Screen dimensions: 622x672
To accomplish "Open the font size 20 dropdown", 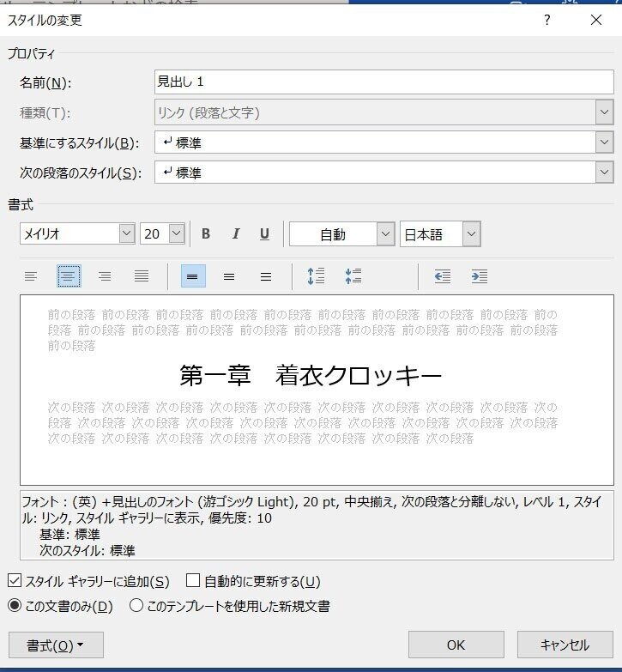I will tap(177, 234).
